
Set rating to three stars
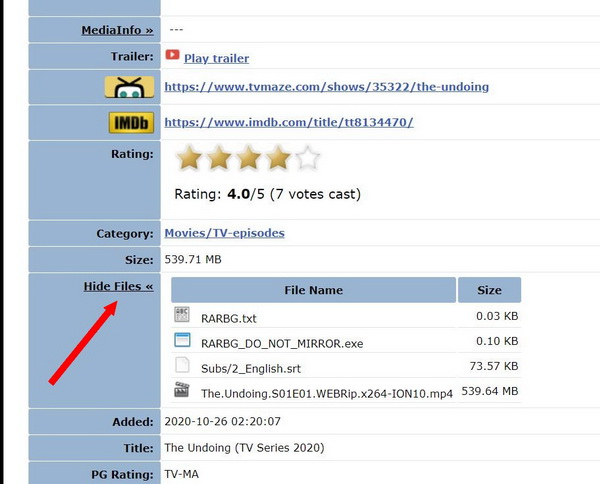click(248, 159)
